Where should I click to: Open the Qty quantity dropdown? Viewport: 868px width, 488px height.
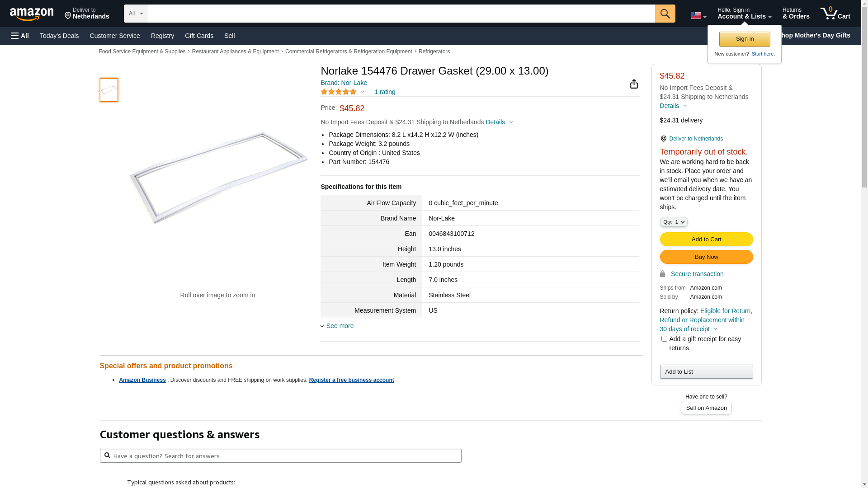[x=674, y=222]
